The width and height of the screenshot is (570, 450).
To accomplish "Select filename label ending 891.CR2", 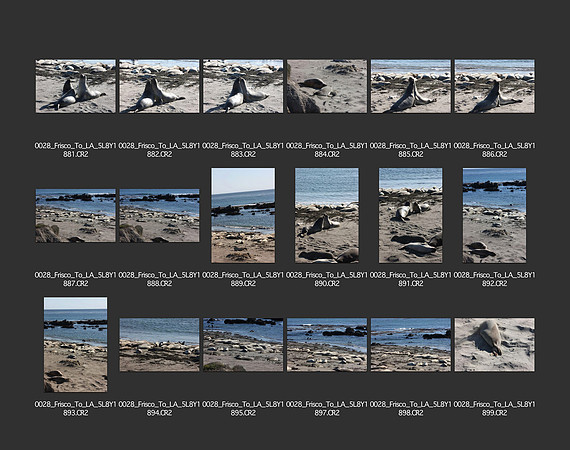I will [411, 279].
